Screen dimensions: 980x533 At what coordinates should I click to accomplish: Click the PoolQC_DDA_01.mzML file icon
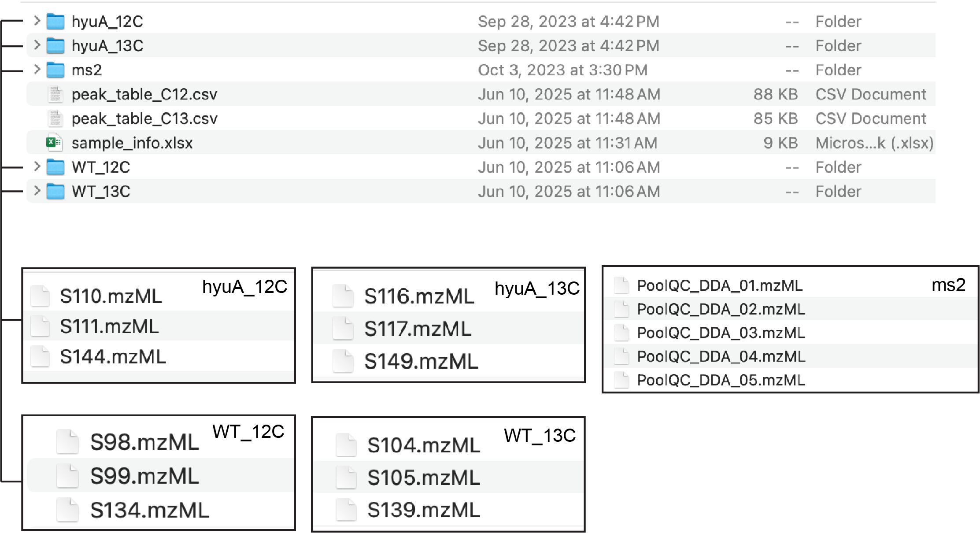pyautogui.click(x=621, y=285)
